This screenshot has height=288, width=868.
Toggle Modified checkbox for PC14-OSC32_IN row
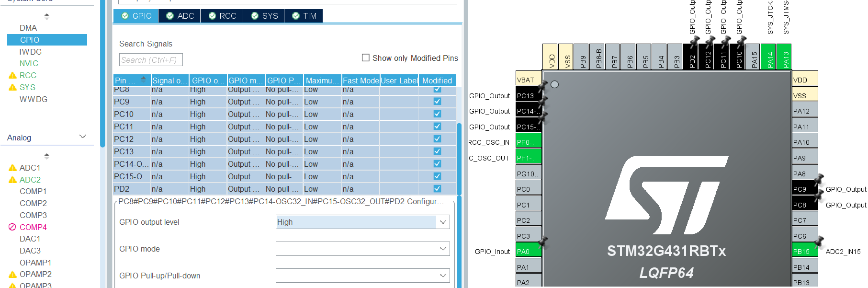[437, 163]
